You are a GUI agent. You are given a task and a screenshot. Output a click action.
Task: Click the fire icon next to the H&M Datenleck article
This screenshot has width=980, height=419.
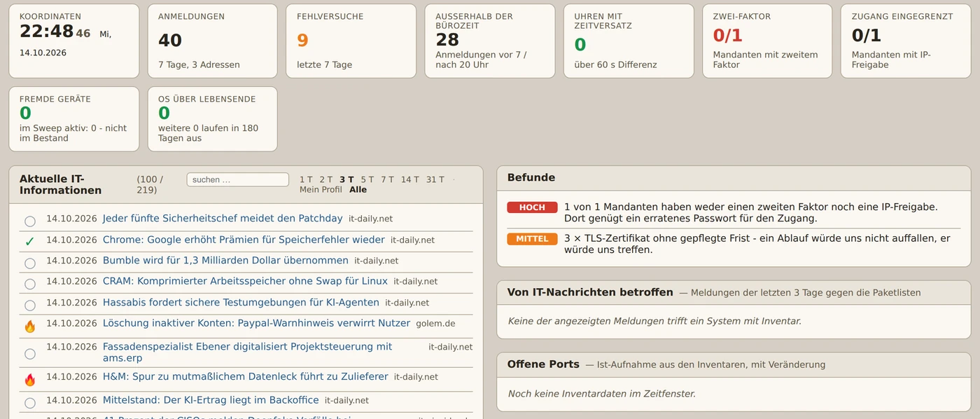click(x=29, y=379)
